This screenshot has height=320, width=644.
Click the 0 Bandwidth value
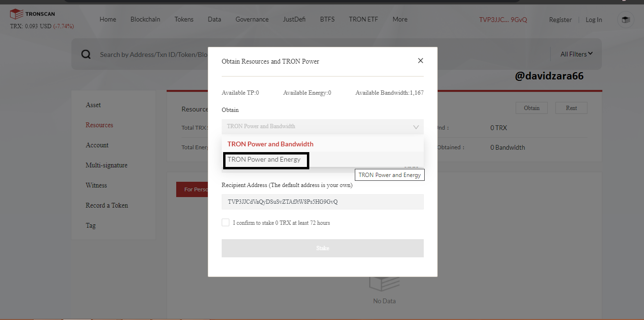[x=508, y=147]
